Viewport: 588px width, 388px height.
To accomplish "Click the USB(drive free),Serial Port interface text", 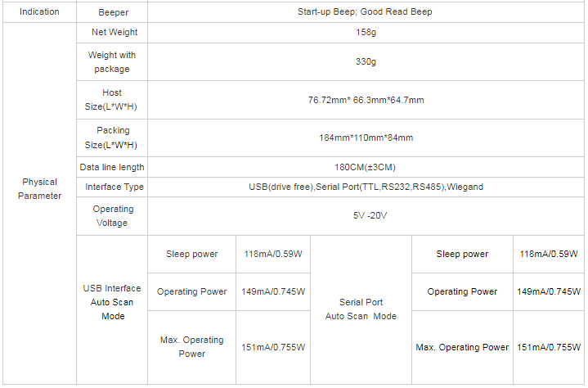I will tap(366, 187).
